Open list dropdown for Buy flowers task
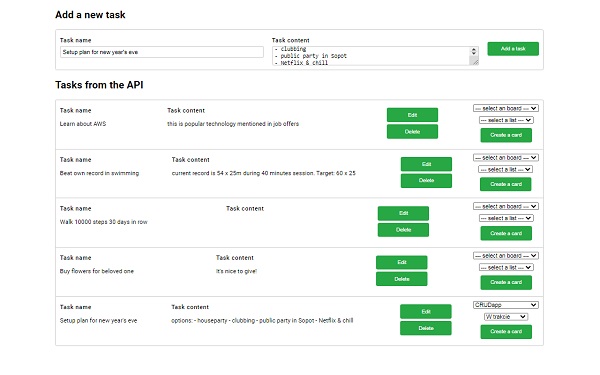The height and width of the screenshot is (375, 600). tap(506, 267)
